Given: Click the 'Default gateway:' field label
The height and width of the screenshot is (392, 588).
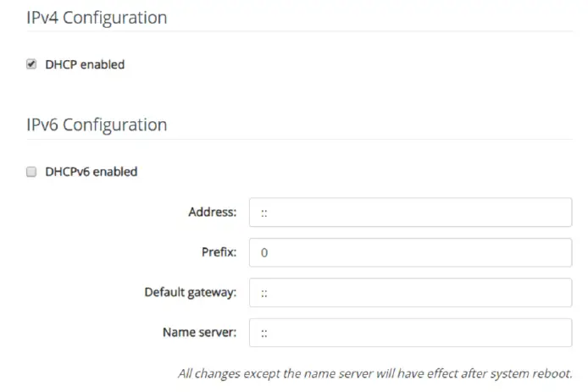Looking at the screenshot, I should click(x=191, y=293).
